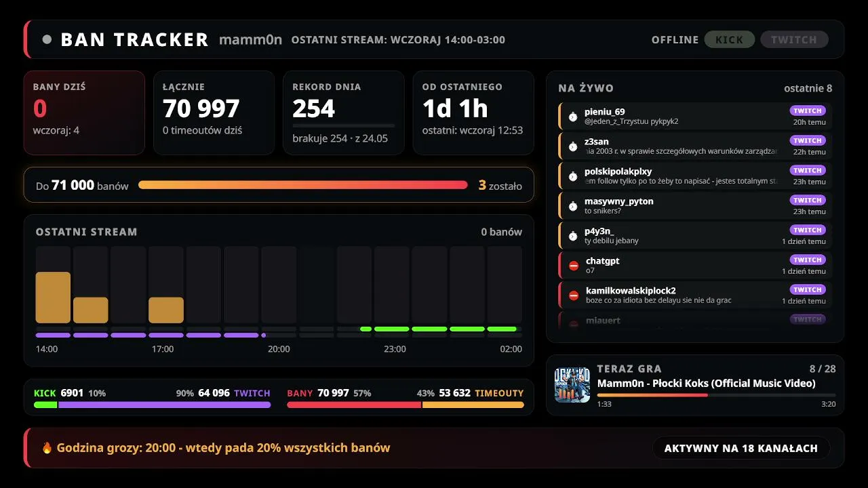This screenshot has width=868, height=488.
Task: Click the "ostatnie 8" label
Action: pos(808,88)
